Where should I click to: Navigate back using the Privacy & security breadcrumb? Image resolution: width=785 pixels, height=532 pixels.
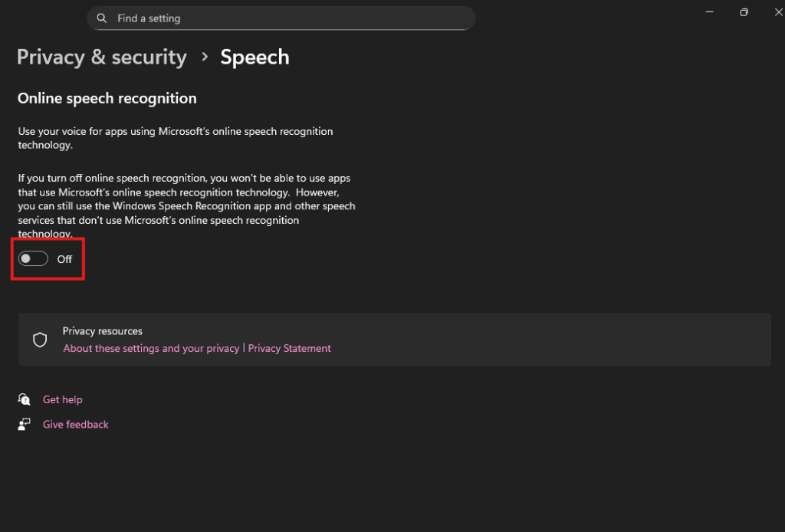coord(101,57)
